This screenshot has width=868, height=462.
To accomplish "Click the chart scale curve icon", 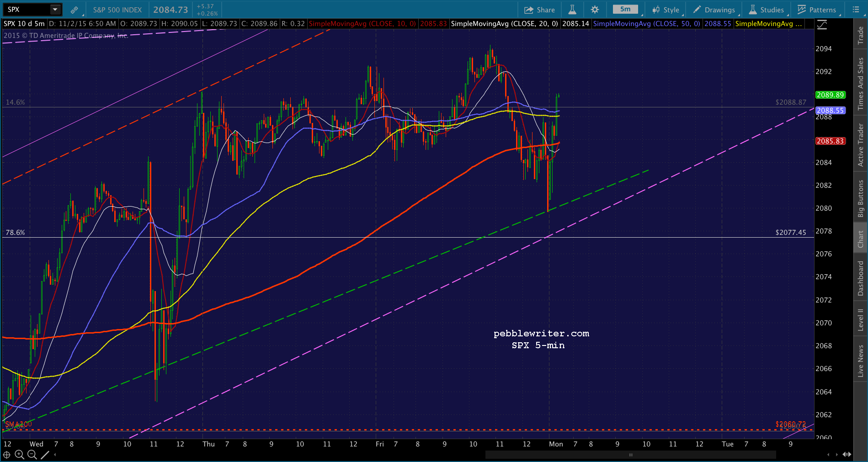I will tap(822, 25).
